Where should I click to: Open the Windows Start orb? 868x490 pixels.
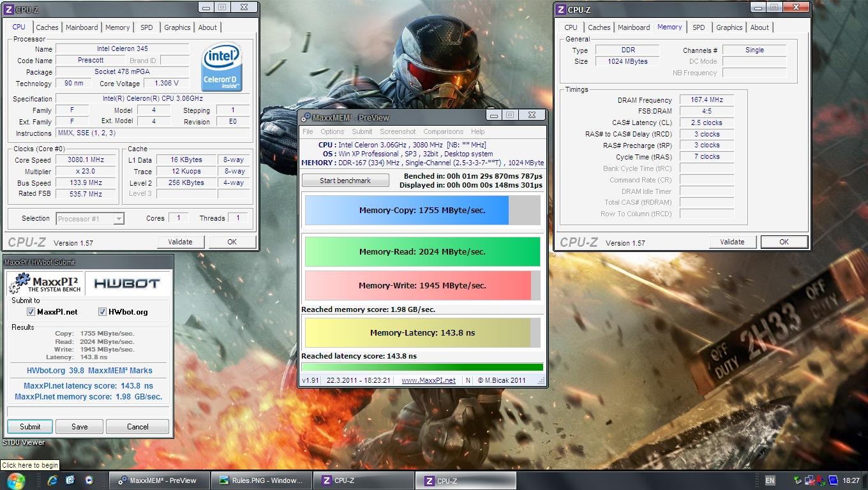point(15,480)
